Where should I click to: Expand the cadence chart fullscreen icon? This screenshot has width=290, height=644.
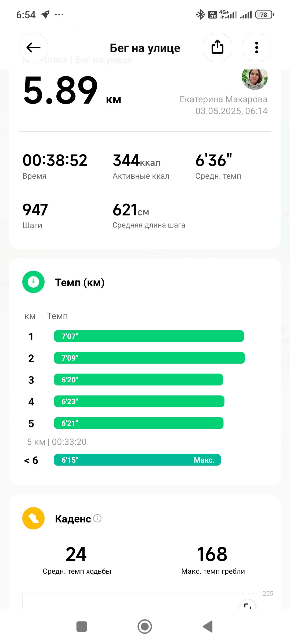[248, 605]
